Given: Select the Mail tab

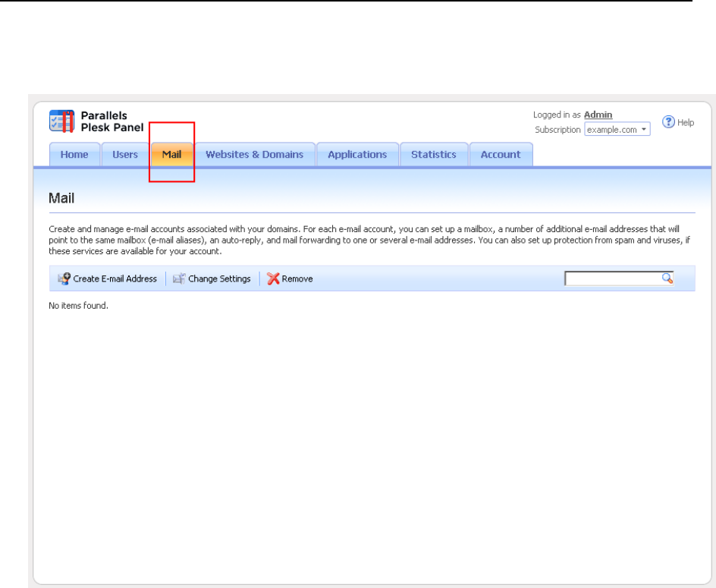Looking at the screenshot, I should point(171,155).
